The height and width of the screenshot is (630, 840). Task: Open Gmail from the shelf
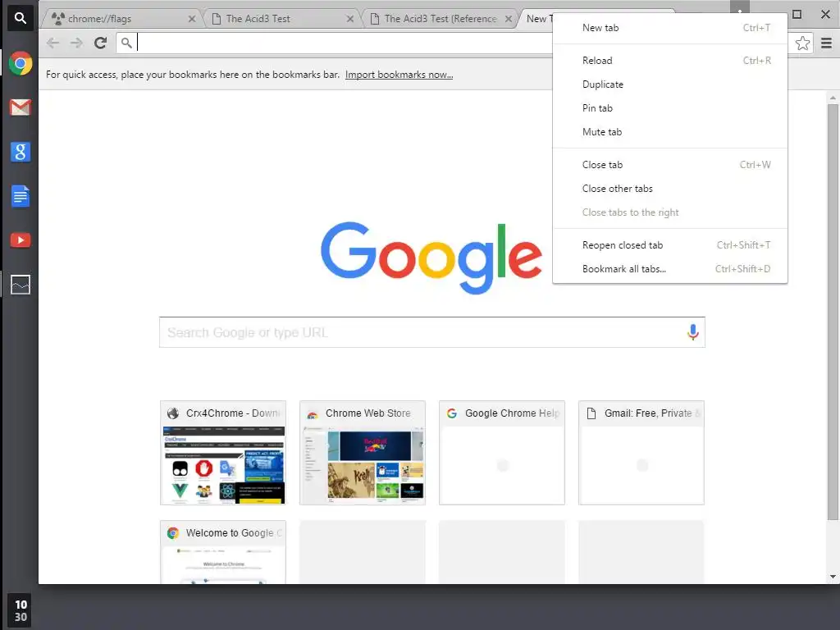(21, 107)
